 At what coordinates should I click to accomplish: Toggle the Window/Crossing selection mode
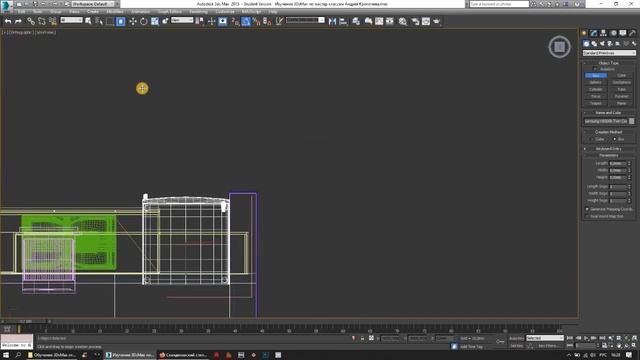pyautogui.click(x=121, y=21)
